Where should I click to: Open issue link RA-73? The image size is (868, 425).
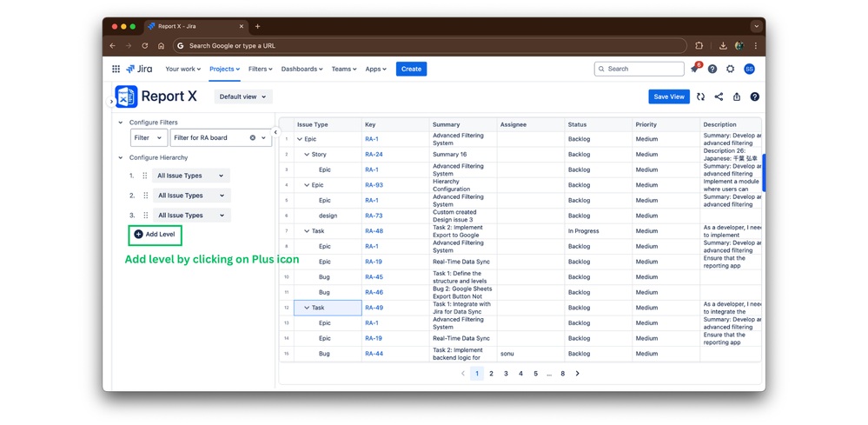[x=374, y=216]
